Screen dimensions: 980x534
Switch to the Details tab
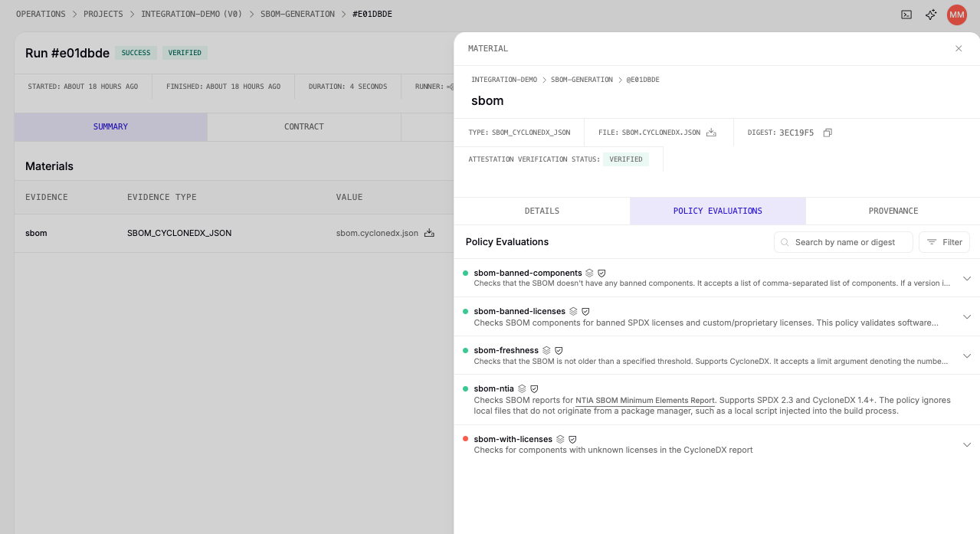click(542, 211)
